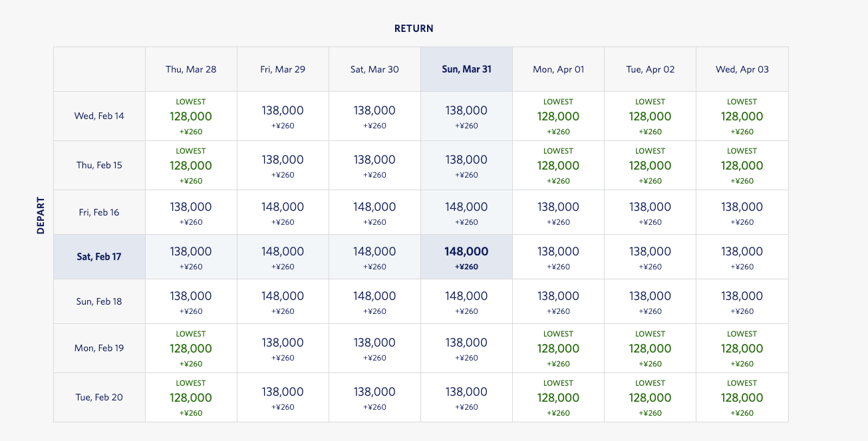Pick the Wed, Feb 14 / Sun, Mar 31 fare

466,116
